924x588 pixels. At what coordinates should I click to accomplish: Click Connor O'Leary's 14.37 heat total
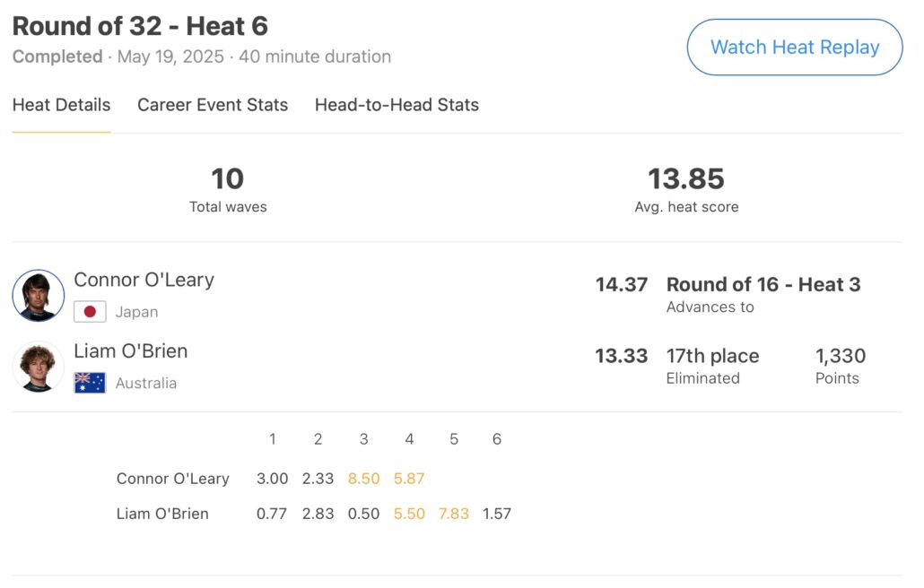pyautogui.click(x=621, y=285)
